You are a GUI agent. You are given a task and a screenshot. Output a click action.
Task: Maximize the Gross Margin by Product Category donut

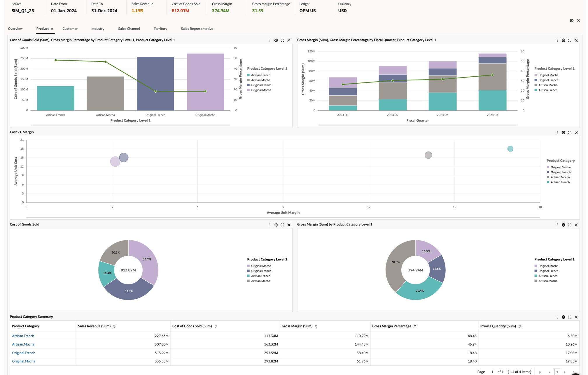[x=570, y=225]
